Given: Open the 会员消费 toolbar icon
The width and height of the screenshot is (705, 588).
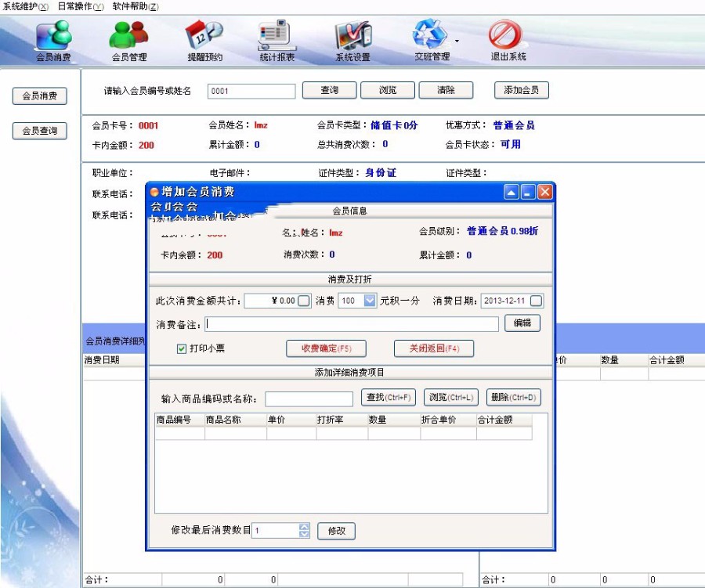Looking at the screenshot, I should (53, 41).
